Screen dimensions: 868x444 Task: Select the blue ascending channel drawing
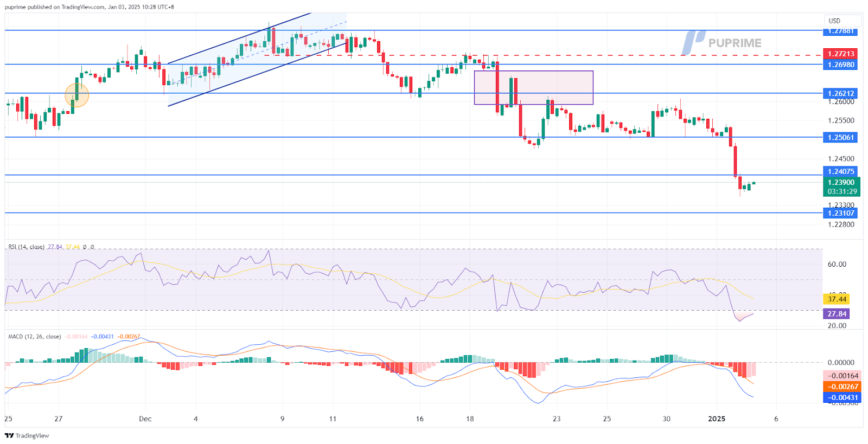257,59
